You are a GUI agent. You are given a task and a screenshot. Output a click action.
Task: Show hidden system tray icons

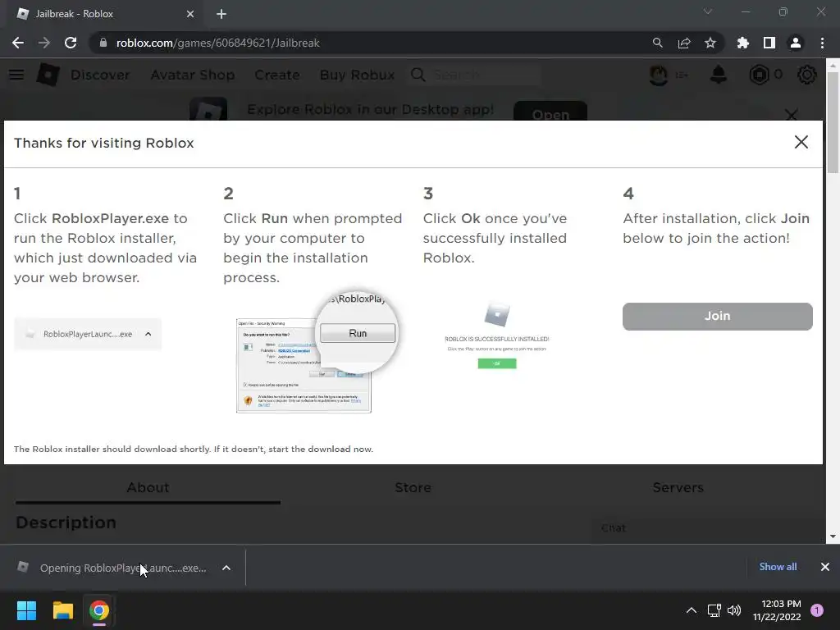(x=692, y=610)
